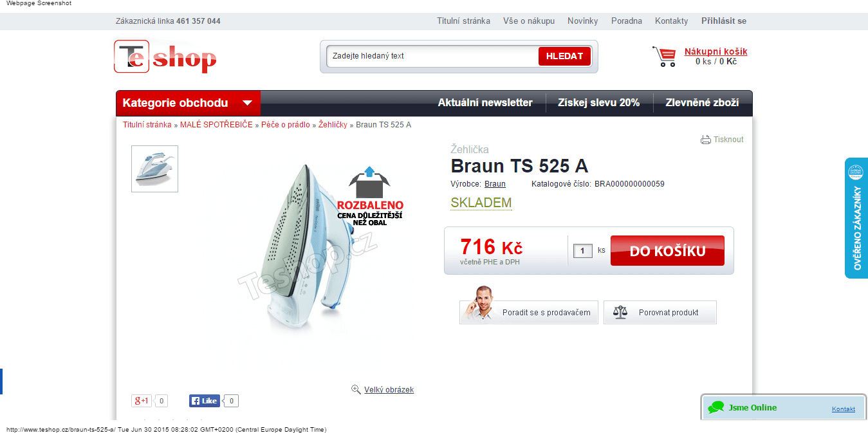Click the quantity field showing 1
Viewport: 868px width, 433px height.
click(583, 251)
